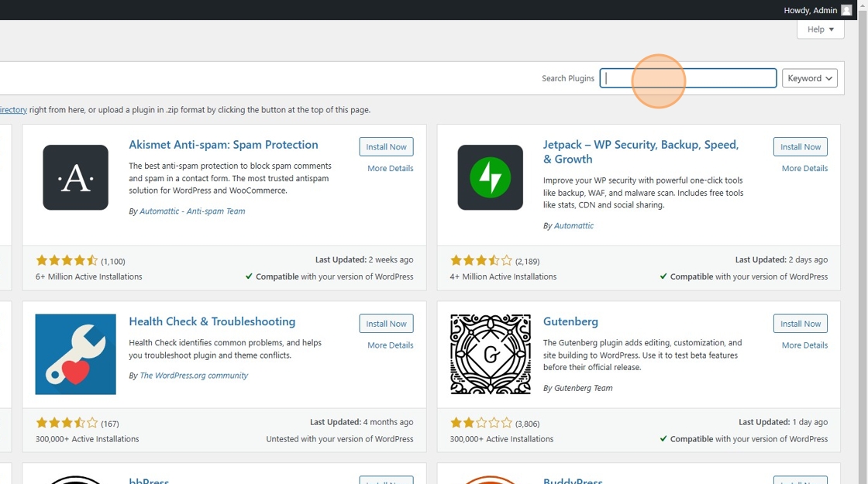Install the Akismet Anti-spam plugin
868x484 pixels.
[386, 146]
